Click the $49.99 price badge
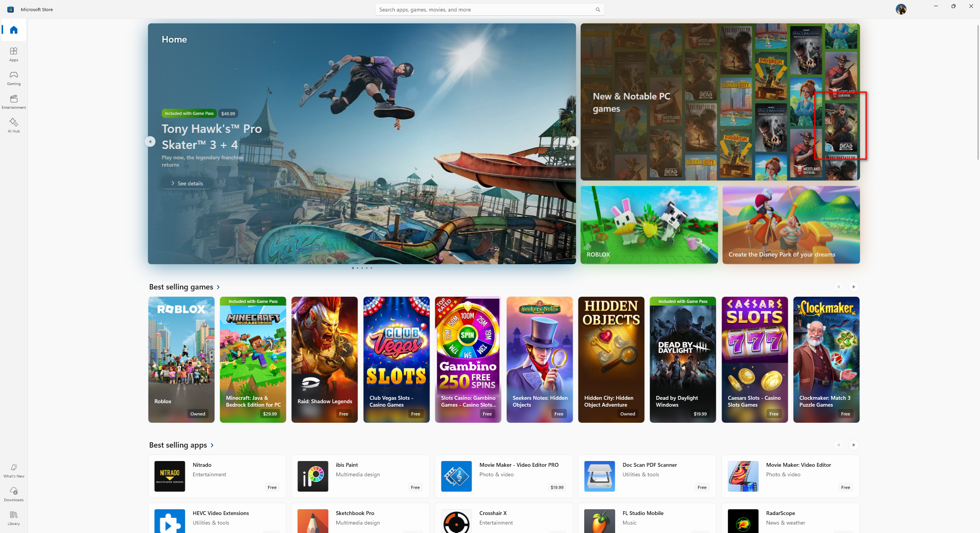Image resolution: width=980 pixels, height=533 pixels. 228,113
